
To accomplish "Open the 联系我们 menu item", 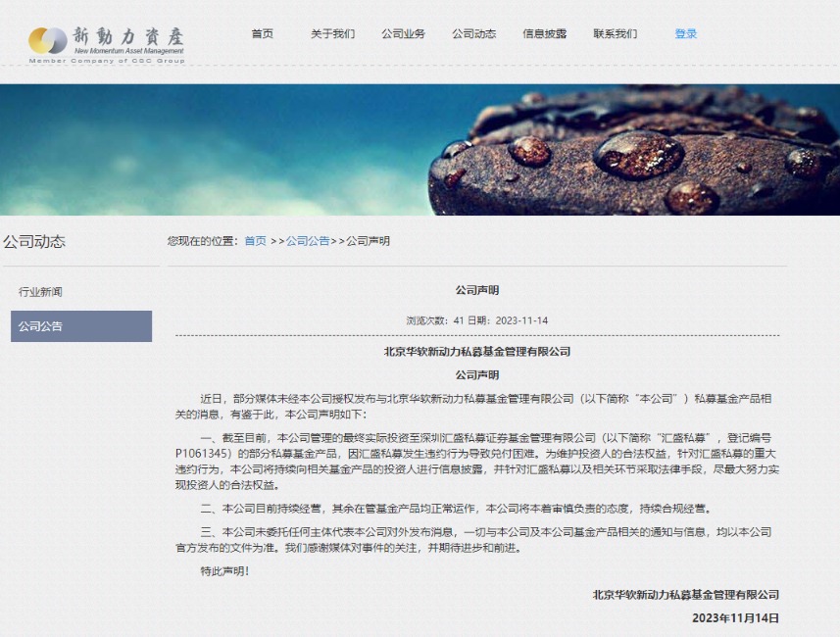I will click(616, 33).
